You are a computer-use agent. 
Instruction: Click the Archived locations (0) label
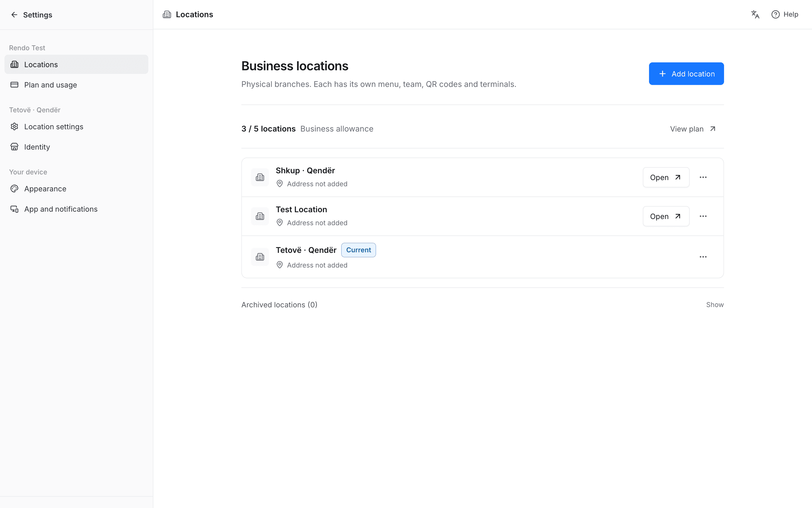(x=279, y=305)
